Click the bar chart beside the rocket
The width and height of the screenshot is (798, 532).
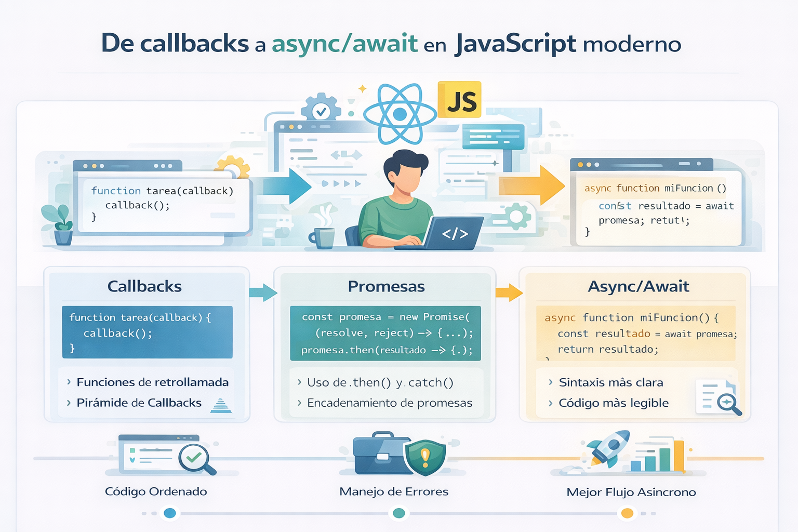pyautogui.click(x=658, y=456)
